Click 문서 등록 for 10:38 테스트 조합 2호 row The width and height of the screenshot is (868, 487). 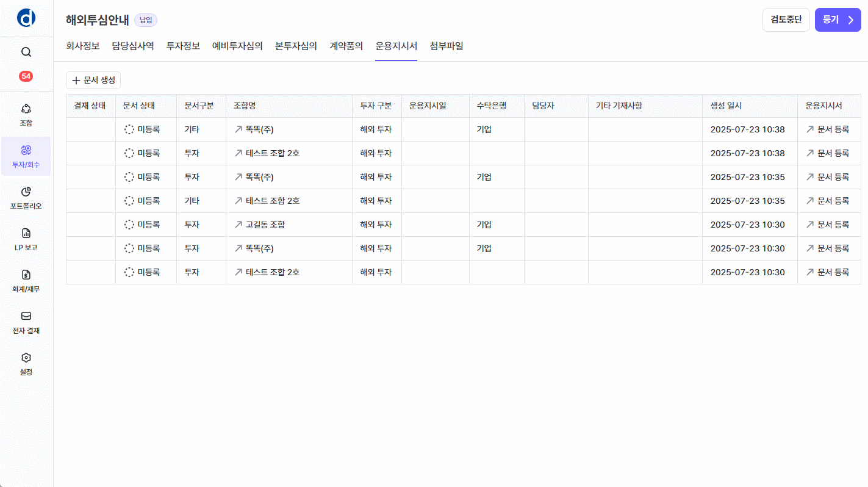coord(828,153)
